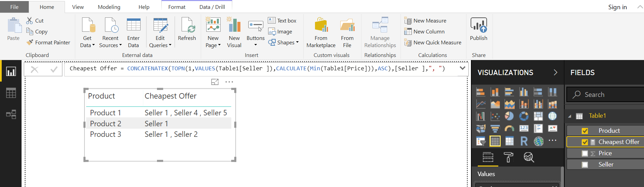The image size is (644, 187).
Task: Click the DAX formula bar text
Action: (x=257, y=68)
